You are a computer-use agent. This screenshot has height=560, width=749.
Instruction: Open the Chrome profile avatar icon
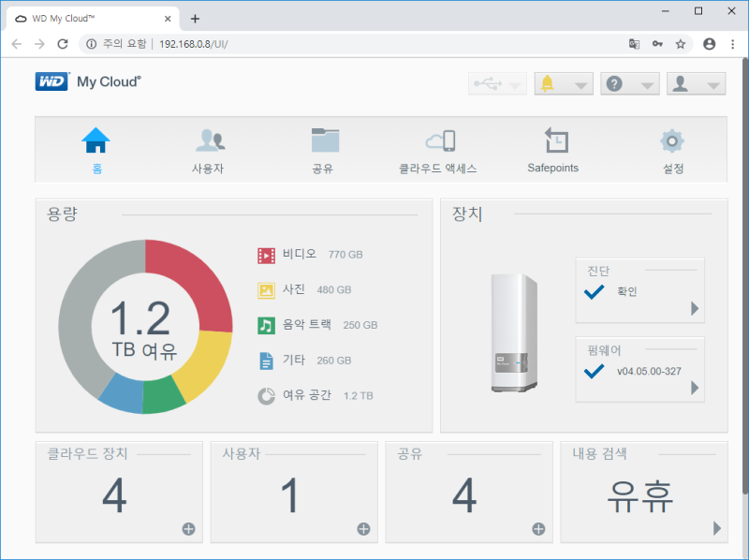click(x=710, y=44)
